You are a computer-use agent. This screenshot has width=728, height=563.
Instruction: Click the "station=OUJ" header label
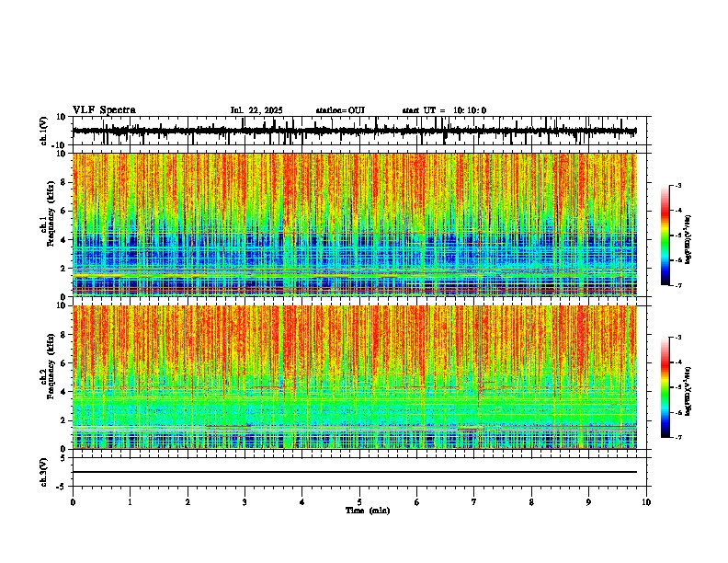[340, 110]
